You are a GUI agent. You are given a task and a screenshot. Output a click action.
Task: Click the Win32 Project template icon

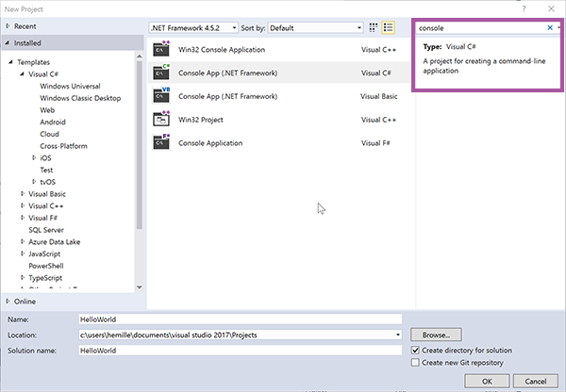pyautogui.click(x=161, y=120)
